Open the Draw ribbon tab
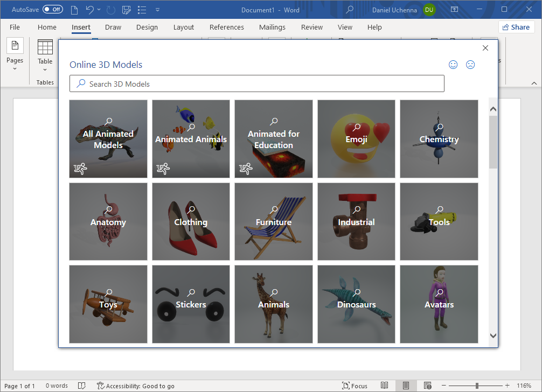The image size is (542, 392). point(113,27)
